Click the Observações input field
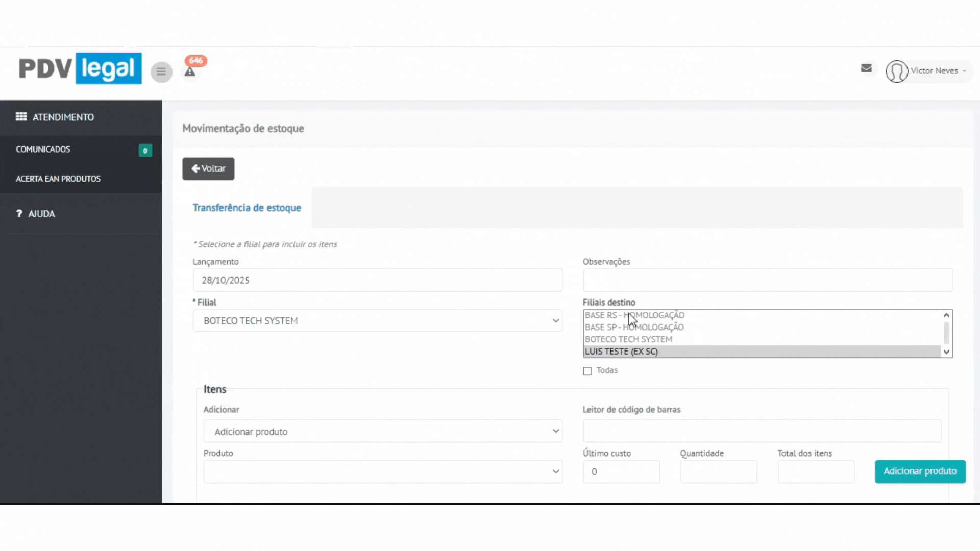 [767, 281]
